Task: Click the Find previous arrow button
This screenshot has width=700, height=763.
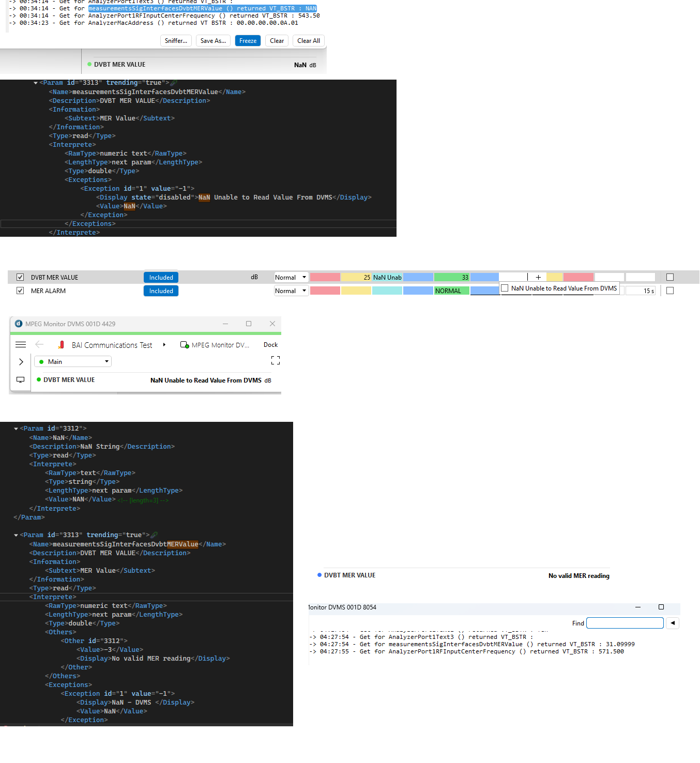Action: coord(672,623)
